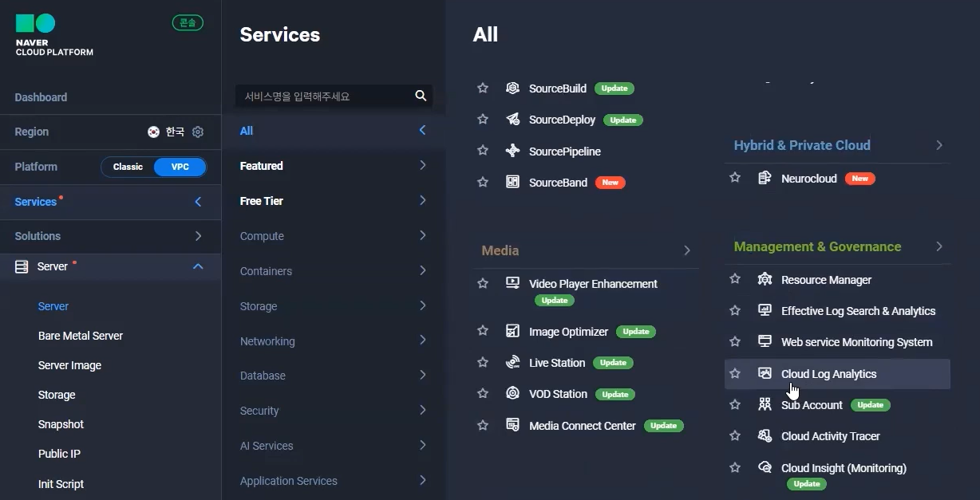The height and width of the screenshot is (500, 980).
Task: Open the Storage item under Server
Action: (57, 395)
